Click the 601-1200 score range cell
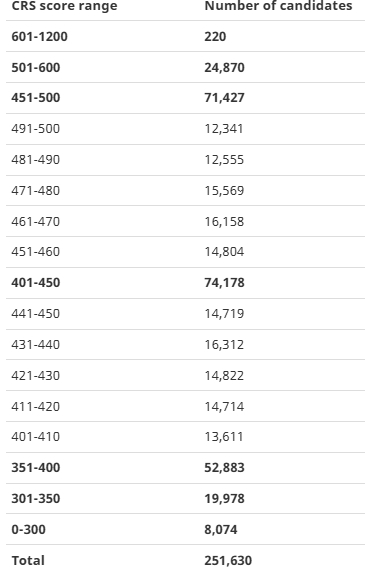365x567 pixels. [x=39, y=37]
